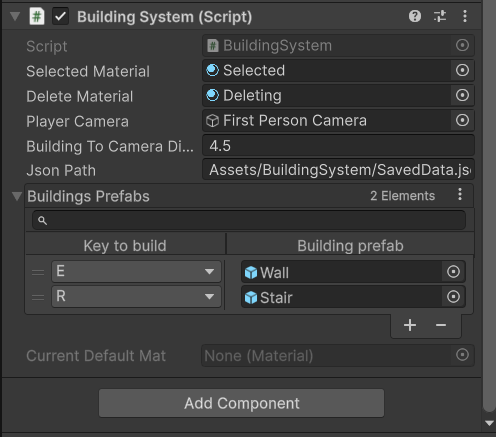Click the Building prefab column header
Screen dimensions: 496x437
click(350, 246)
